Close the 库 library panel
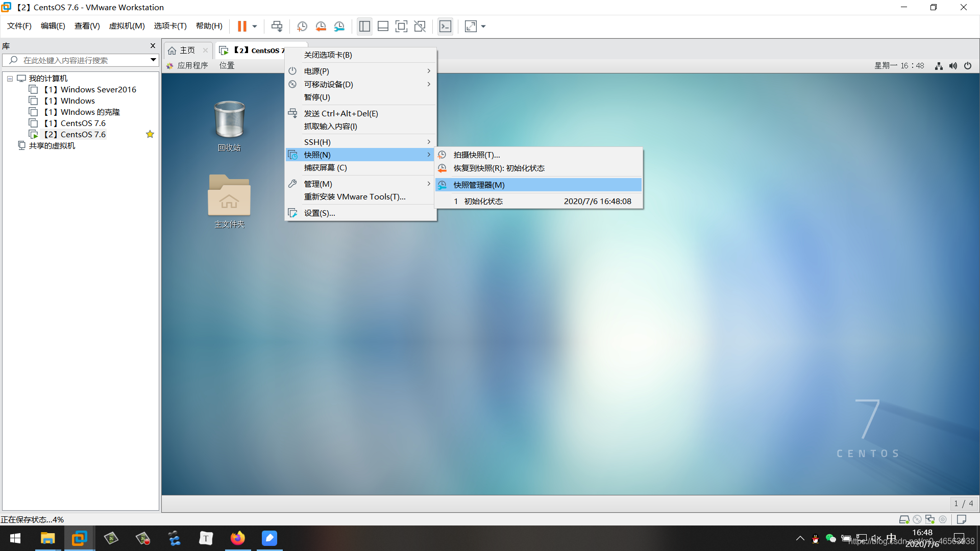 click(x=153, y=46)
